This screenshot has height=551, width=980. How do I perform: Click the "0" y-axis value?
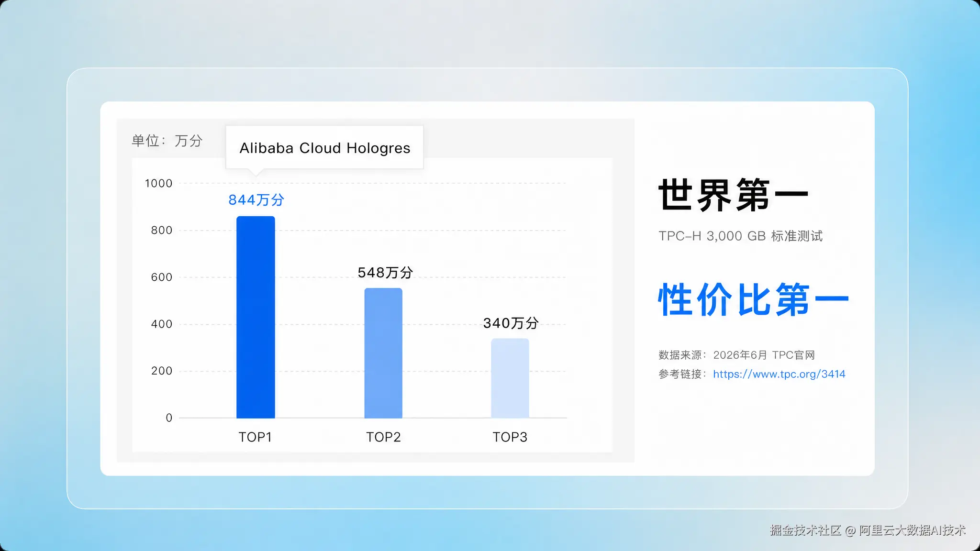click(x=169, y=418)
